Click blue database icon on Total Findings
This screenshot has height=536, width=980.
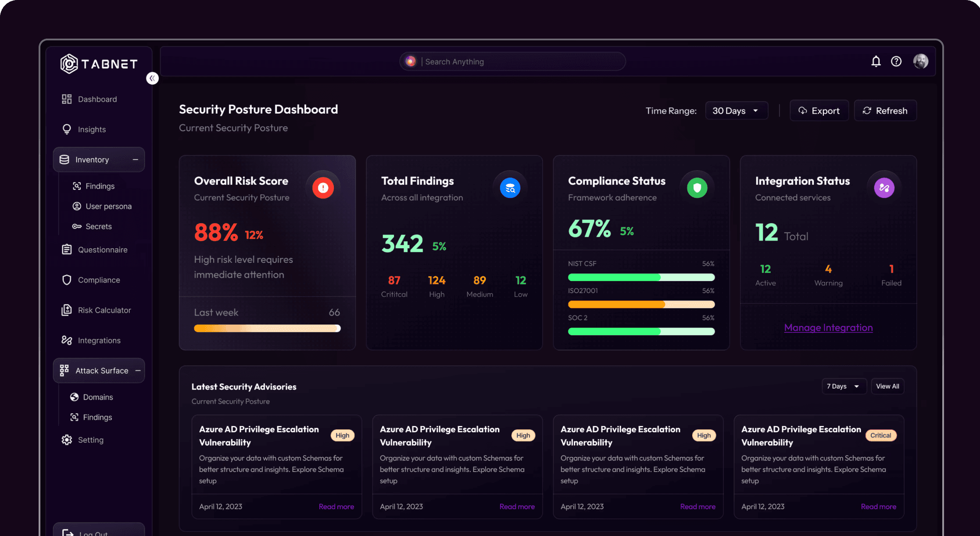[510, 188]
